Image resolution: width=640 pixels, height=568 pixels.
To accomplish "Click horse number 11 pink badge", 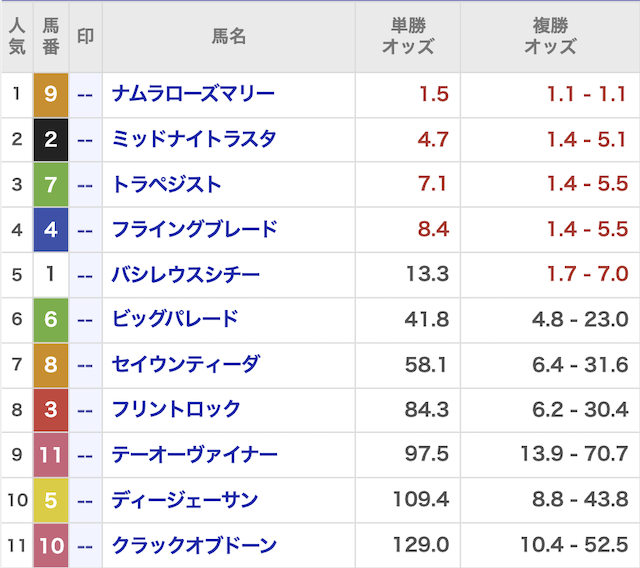I will click(51, 454).
